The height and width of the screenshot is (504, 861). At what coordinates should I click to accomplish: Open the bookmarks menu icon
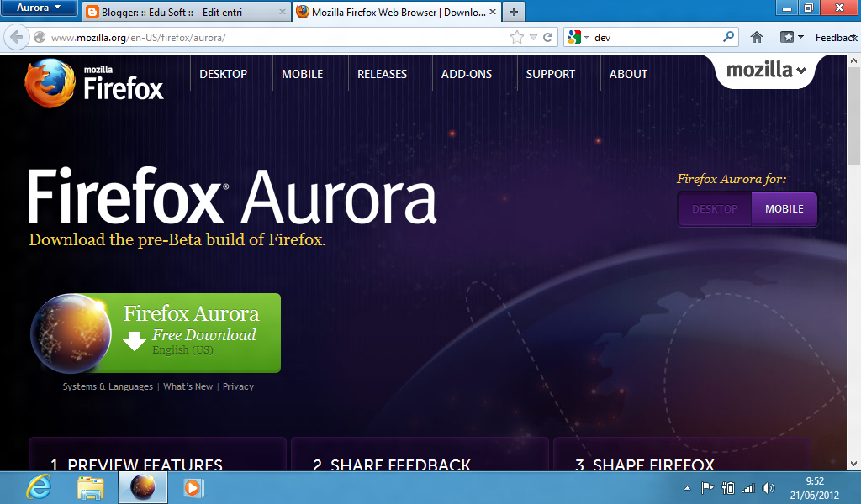click(x=787, y=37)
